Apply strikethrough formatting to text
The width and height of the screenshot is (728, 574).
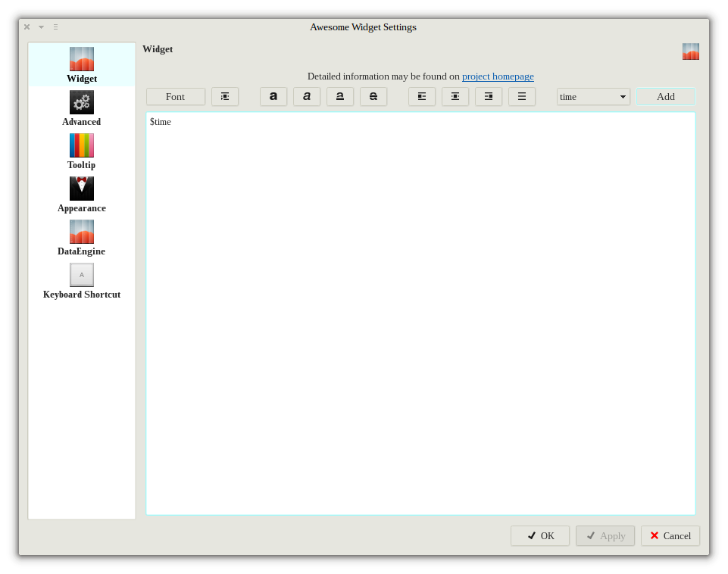[x=373, y=96]
